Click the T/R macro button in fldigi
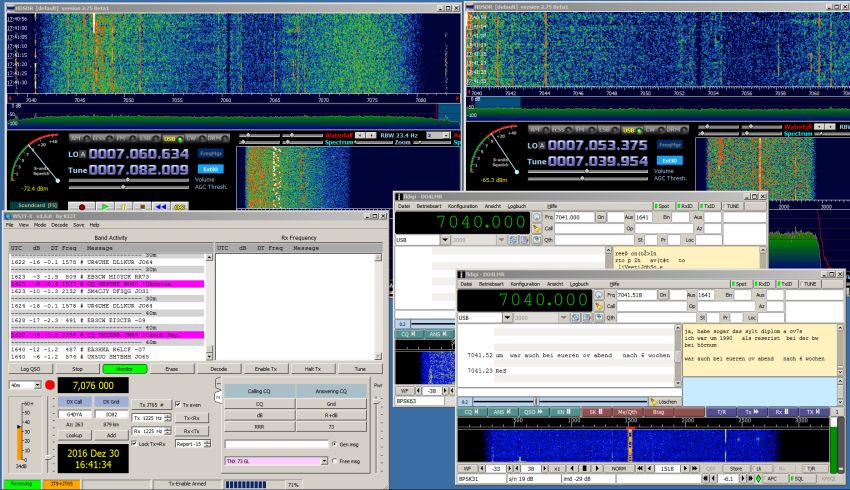The image size is (850, 490). coord(721,412)
